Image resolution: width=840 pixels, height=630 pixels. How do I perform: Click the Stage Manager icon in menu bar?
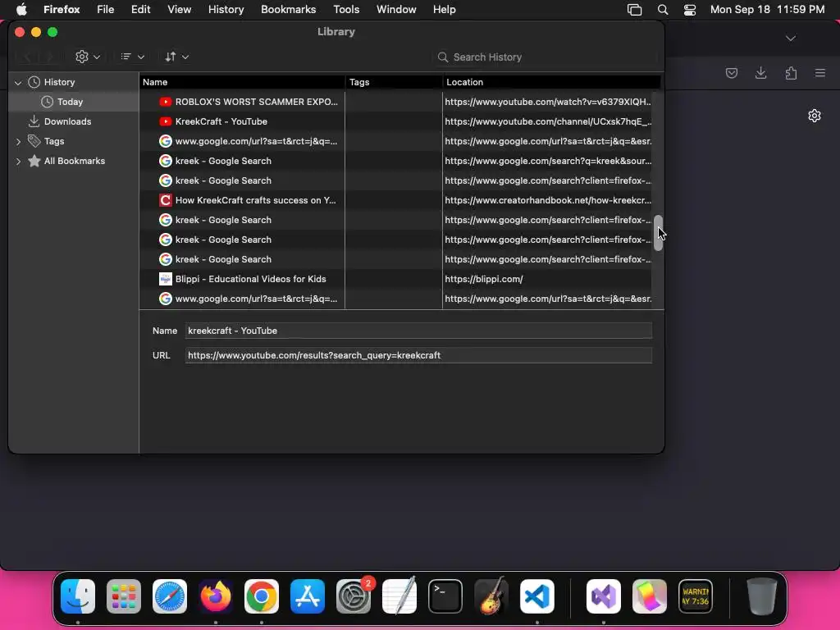pyautogui.click(x=634, y=10)
